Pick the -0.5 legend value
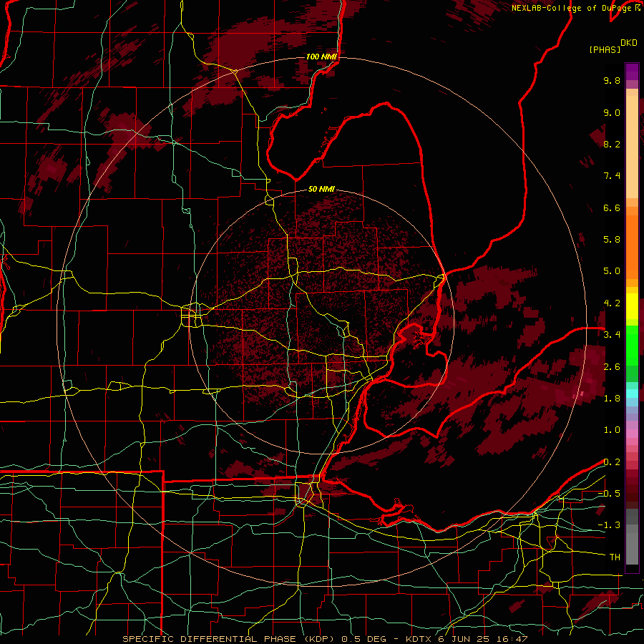The width and height of the screenshot is (644, 644). click(609, 494)
